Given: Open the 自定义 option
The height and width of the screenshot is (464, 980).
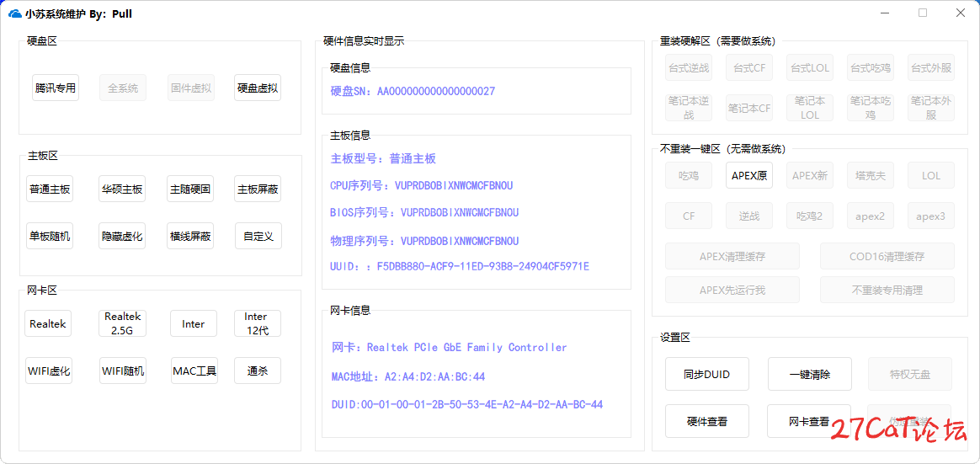Looking at the screenshot, I should pos(258,237).
